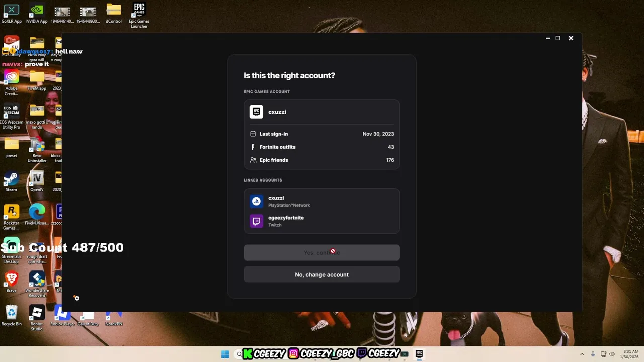This screenshot has width=644, height=362.
Task: Click the volume speaker tray icon
Action: coord(612,354)
